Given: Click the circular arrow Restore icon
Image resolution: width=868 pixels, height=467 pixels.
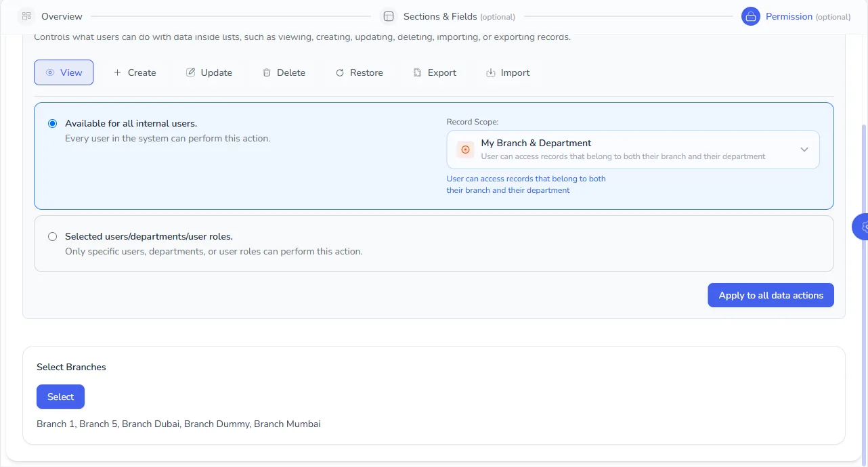Looking at the screenshot, I should coord(340,72).
